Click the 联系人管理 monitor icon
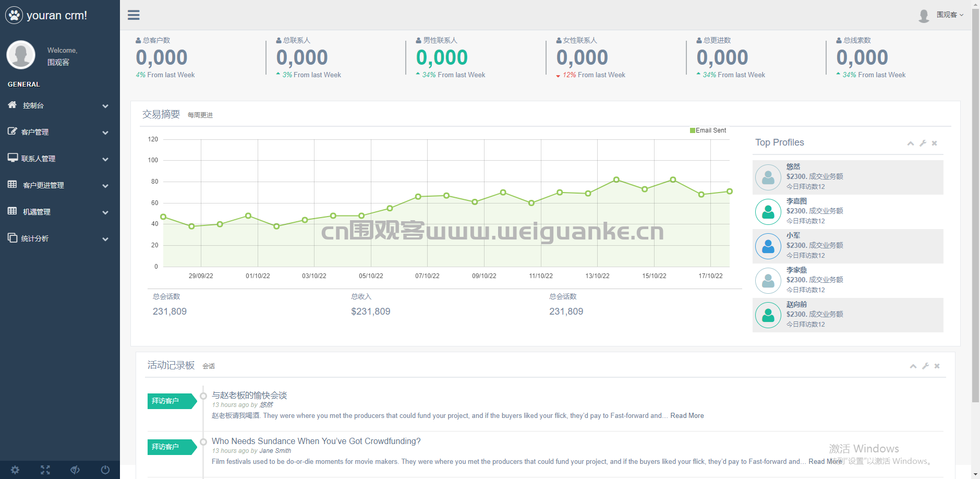This screenshot has height=479, width=980. [x=13, y=158]
